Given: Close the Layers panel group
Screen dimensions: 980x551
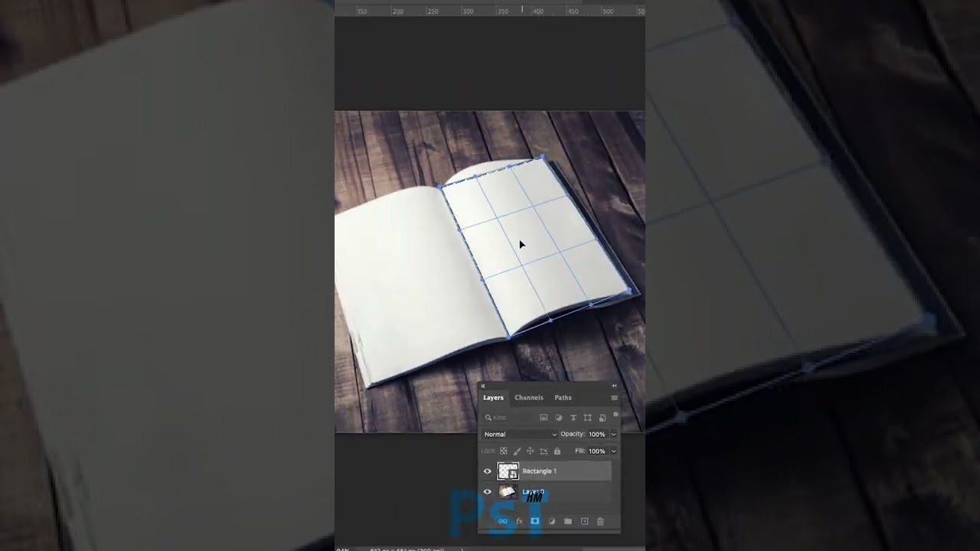Looking at the screenshot, I should coord(482,386).
